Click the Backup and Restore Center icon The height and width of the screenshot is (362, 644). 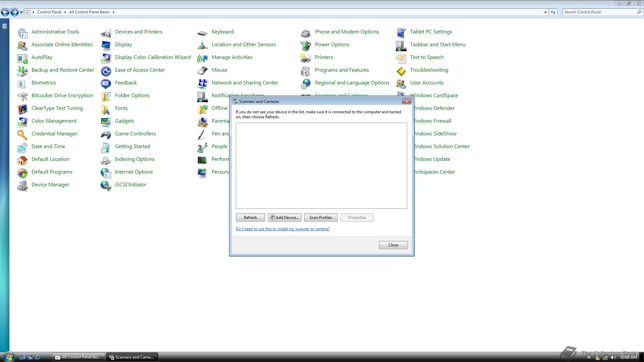pos(22,71)
